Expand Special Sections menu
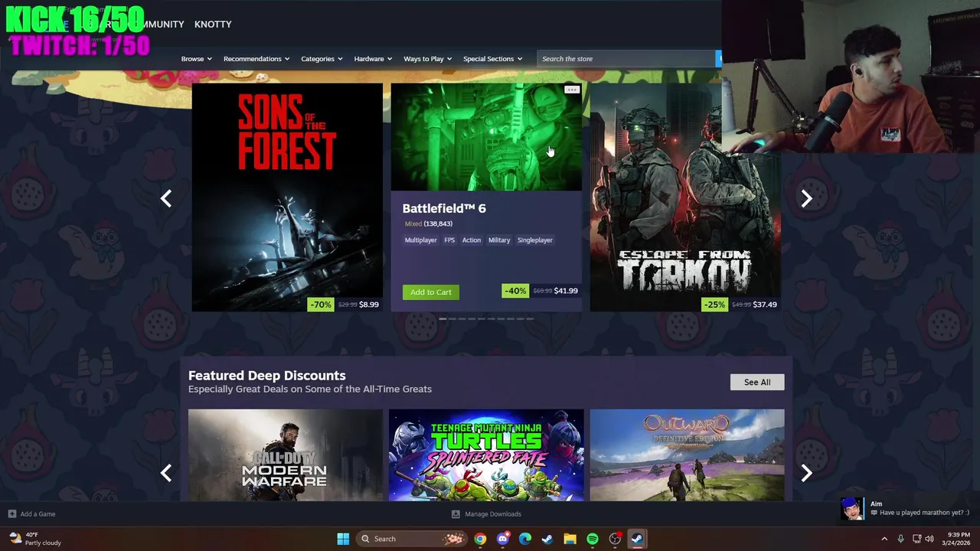The image size is (980, 551). click(x=492, y=59)
